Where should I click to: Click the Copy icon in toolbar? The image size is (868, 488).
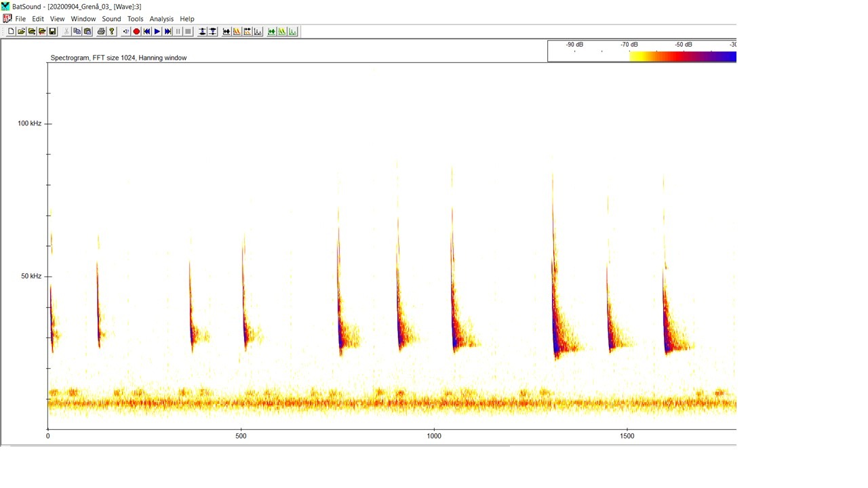coord(77,32)
